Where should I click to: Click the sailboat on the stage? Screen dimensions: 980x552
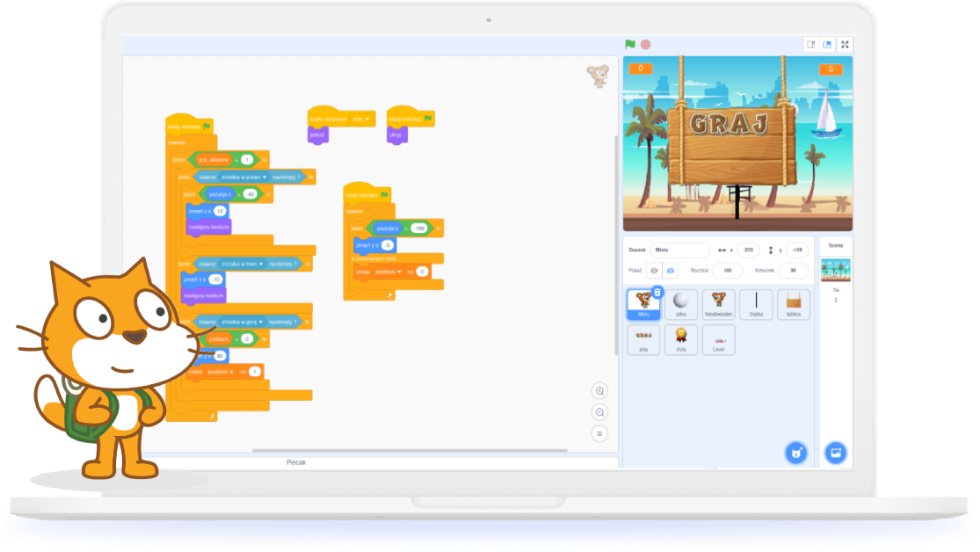pos(826,116)
